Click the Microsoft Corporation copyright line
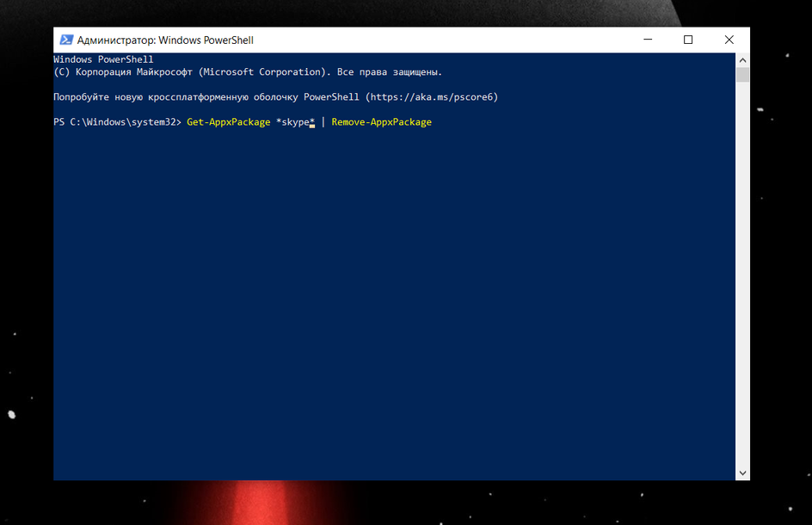This screenshot has width=812, height=525. pyautogui.click(x=248, y=72)
